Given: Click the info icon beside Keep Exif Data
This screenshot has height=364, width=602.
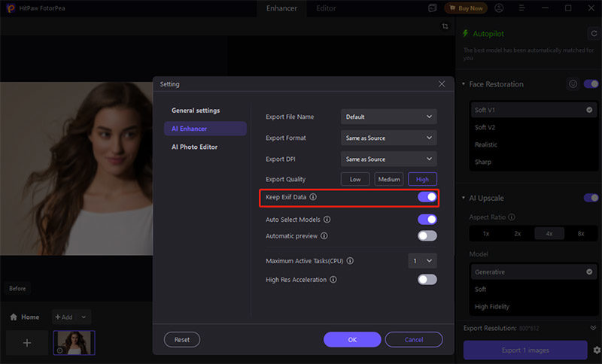Looking at the screenshot, I should point(313,197).
